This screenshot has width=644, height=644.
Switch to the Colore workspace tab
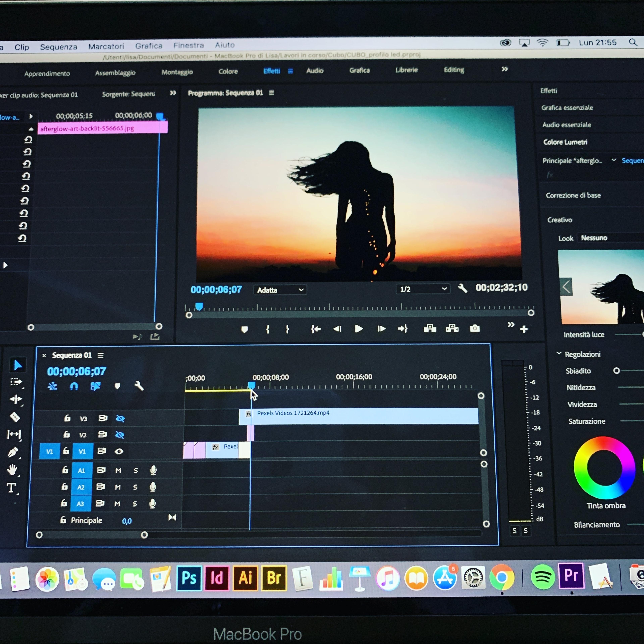(228, 71)
